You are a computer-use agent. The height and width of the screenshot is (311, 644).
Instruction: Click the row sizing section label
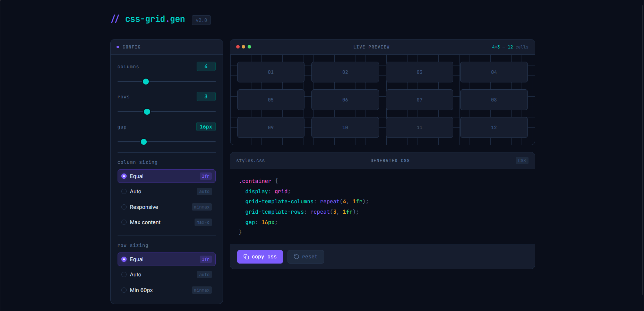tap(133, 246)
